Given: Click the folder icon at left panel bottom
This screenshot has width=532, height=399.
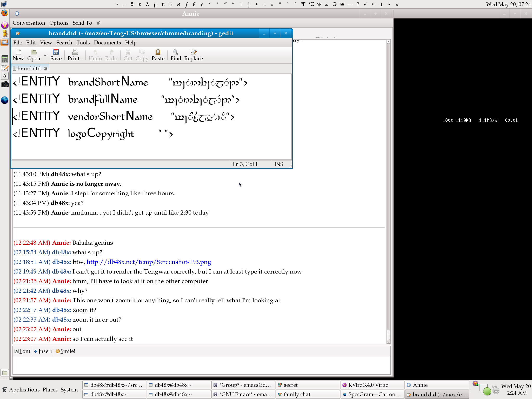Looking at the screenshot, I should (x=5, y=373).
